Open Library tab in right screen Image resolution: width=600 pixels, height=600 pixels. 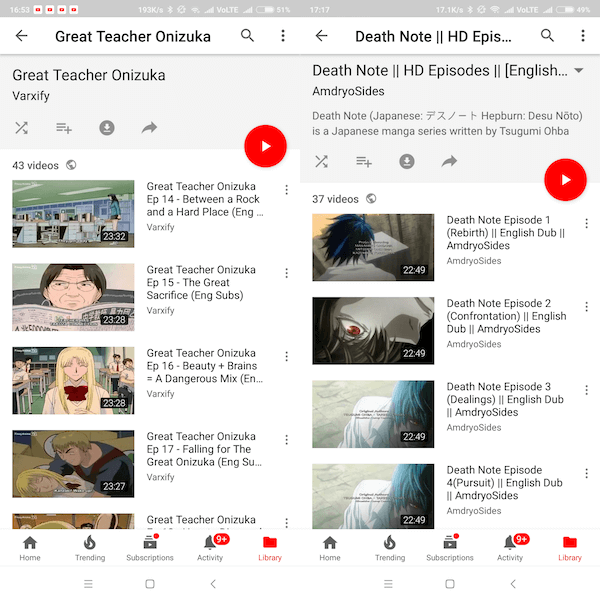coord(570,548)
